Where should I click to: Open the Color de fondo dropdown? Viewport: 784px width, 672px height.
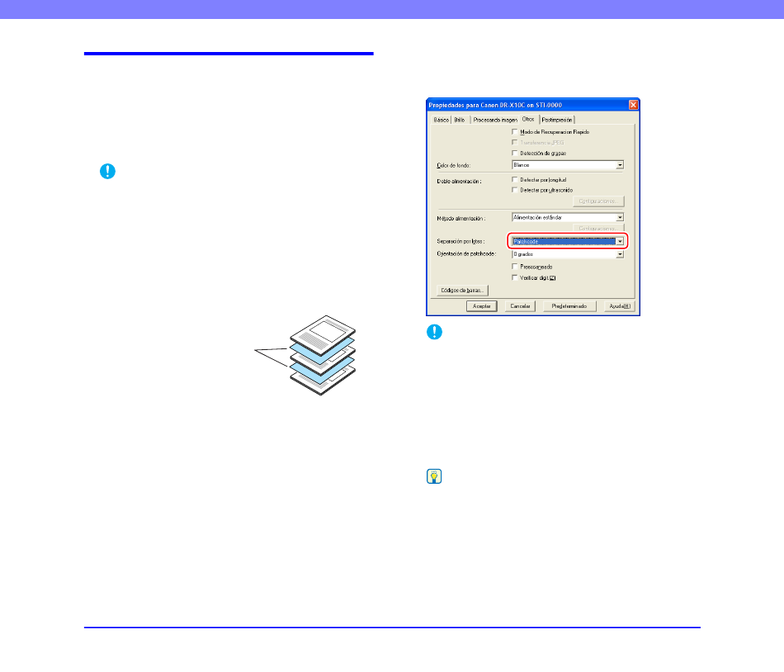pos(619,165)
